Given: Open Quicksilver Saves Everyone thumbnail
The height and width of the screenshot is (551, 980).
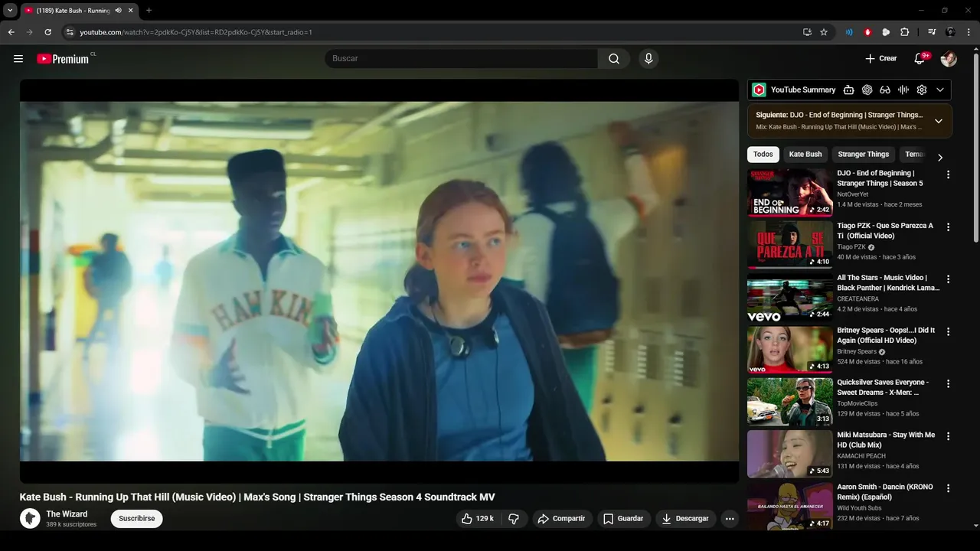Looking at the screenshot, I should tap(789, 401).
